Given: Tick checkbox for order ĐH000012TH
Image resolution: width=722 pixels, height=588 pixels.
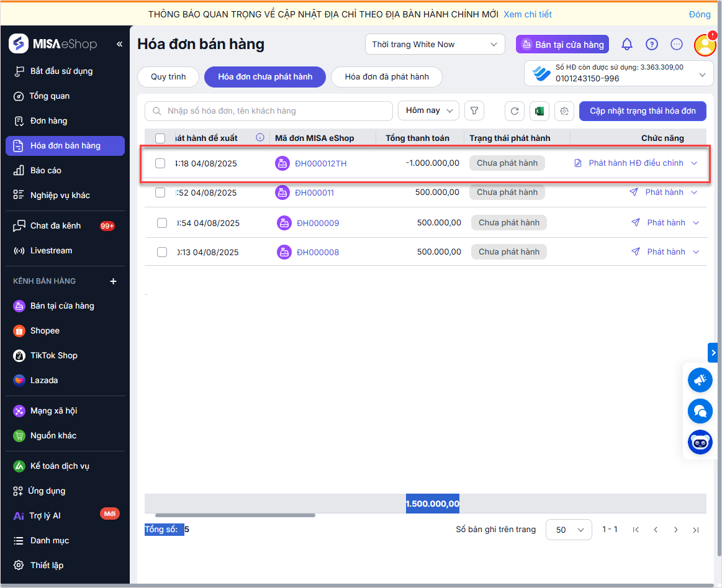Looking at the screenshot, I should [160, 163].
